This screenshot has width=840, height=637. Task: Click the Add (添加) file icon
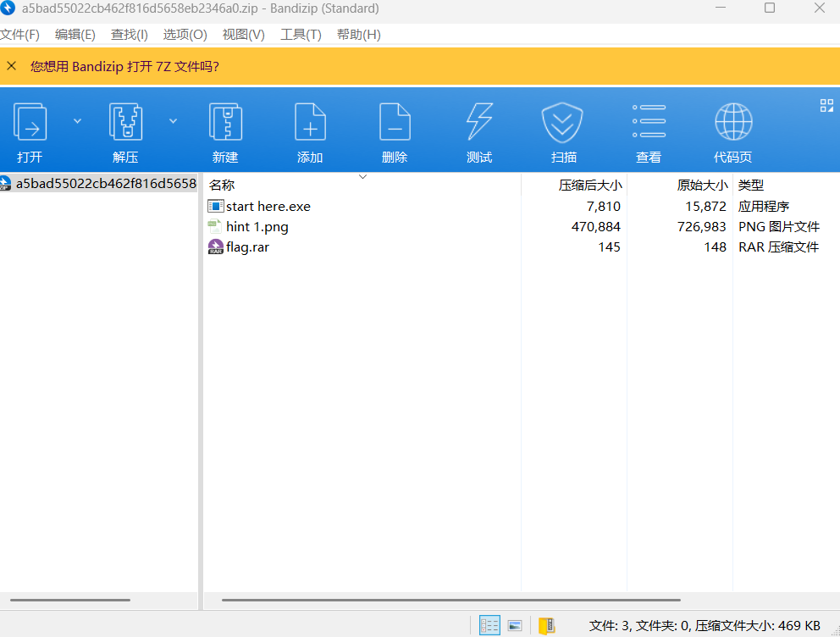[x=310, y=123]
